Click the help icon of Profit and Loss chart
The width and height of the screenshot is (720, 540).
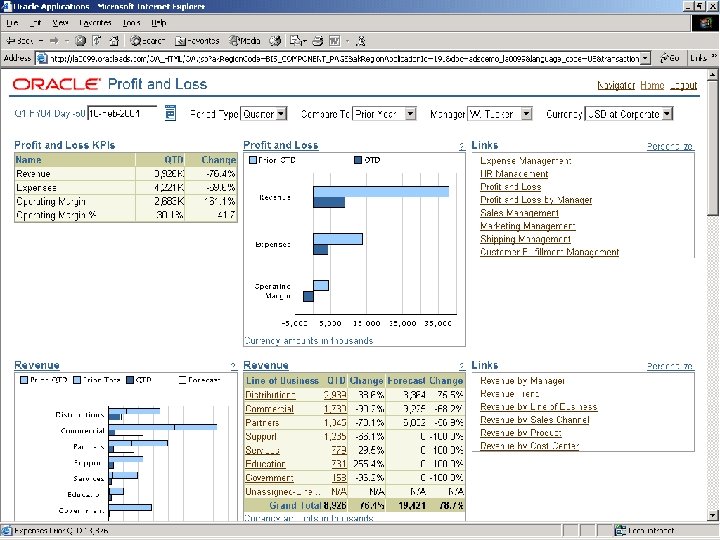point(461,146)
